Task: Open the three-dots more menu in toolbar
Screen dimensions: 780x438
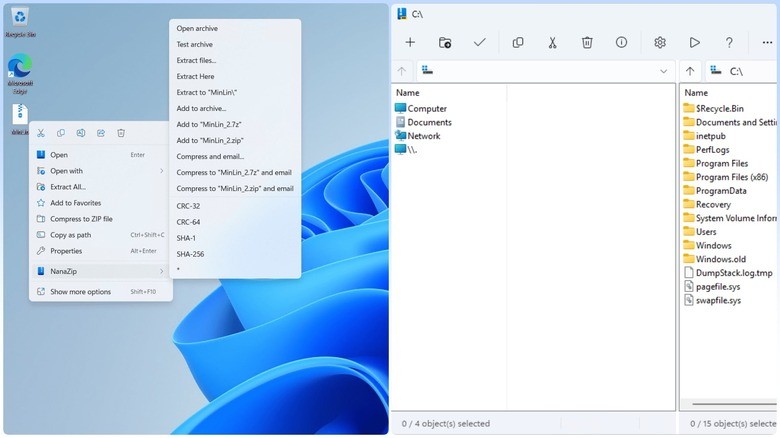Action: click(767, 43)
